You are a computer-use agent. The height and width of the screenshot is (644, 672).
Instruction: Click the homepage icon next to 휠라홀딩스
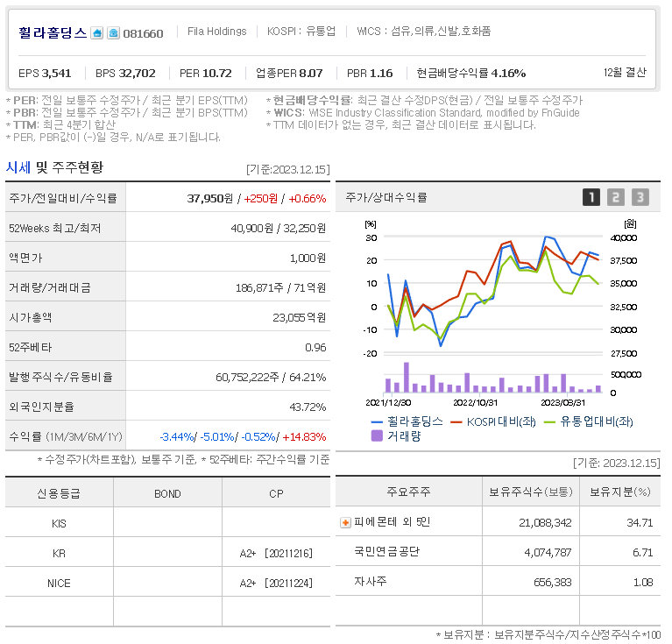click(x=97, y=33)
